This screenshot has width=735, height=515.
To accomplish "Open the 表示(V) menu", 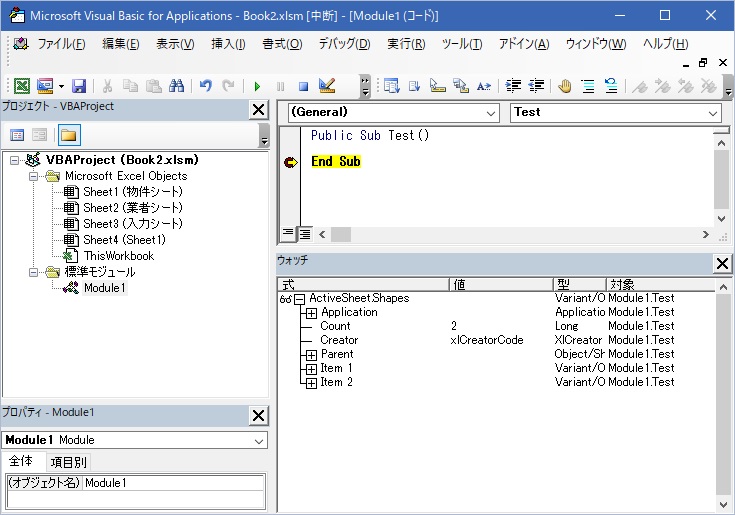I will 175,44.
